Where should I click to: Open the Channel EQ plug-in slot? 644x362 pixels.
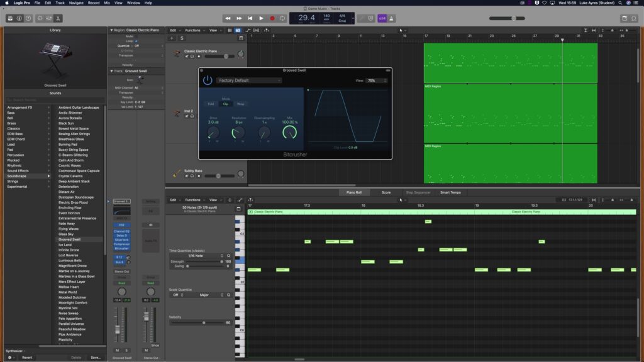coord(121,231)
